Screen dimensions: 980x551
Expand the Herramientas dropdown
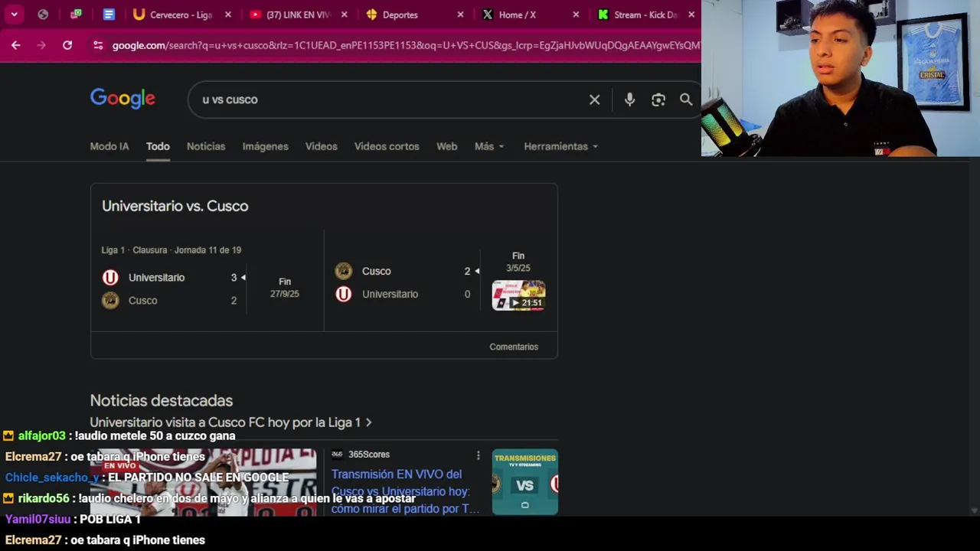pyautogui.click(x=560, y=146)
